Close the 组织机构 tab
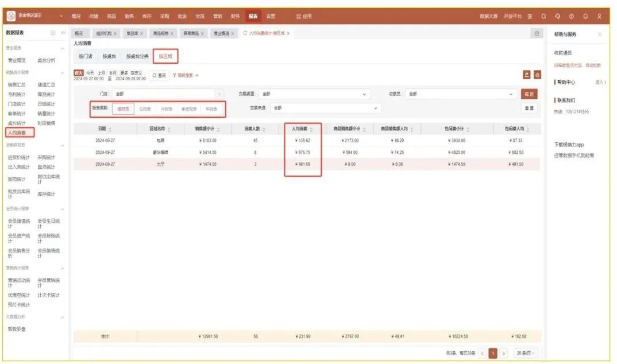Viewport: 617px width, 364px height. [115, 34]
